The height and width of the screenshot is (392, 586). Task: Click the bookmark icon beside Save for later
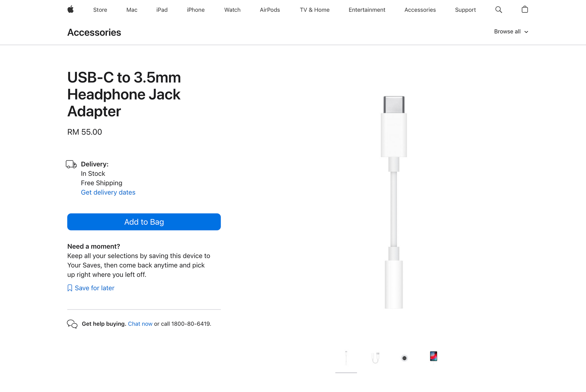pos(70,288)
